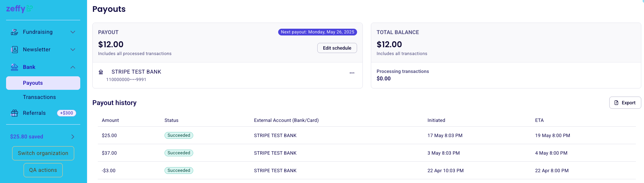Viewport: 644px width, 183px height.
Task: Click the Edit schedule button
Action: (x=337, y=48)
